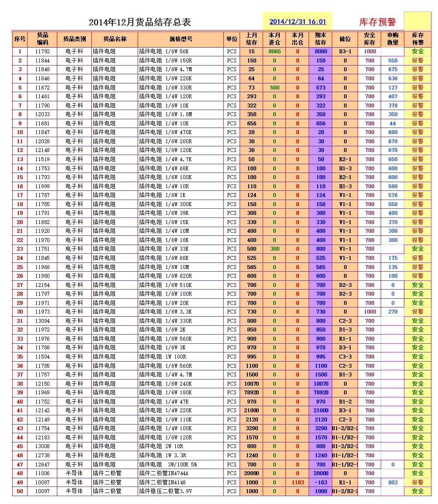Click the 本月进仓 column header

(275, 39)
